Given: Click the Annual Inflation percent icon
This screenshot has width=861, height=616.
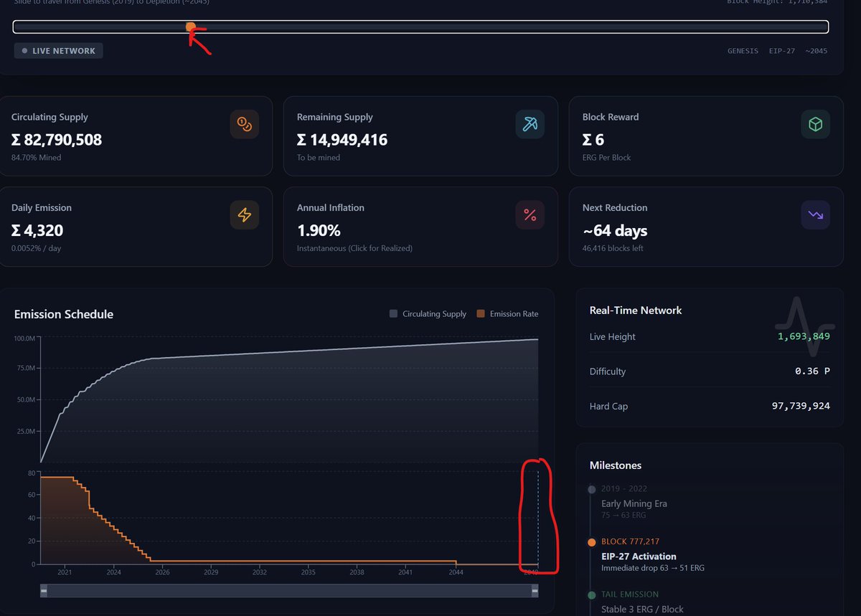Looking at the screenshot, I should 530,214.
